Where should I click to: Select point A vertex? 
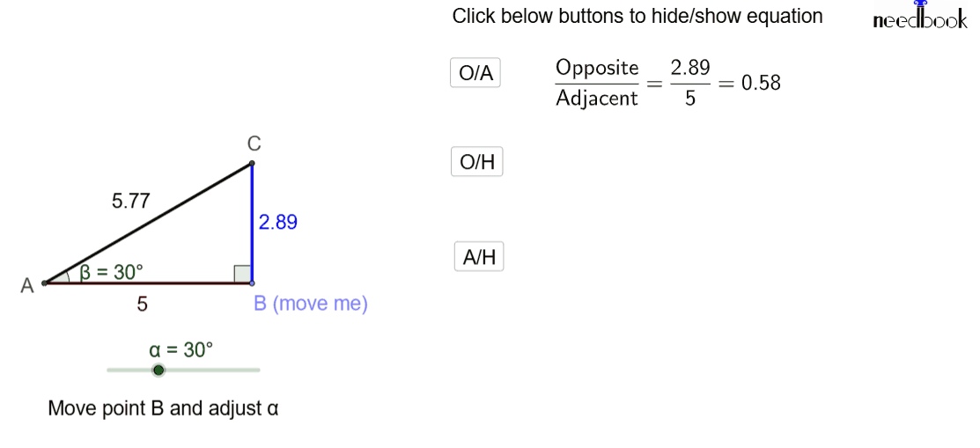[44, 283]
